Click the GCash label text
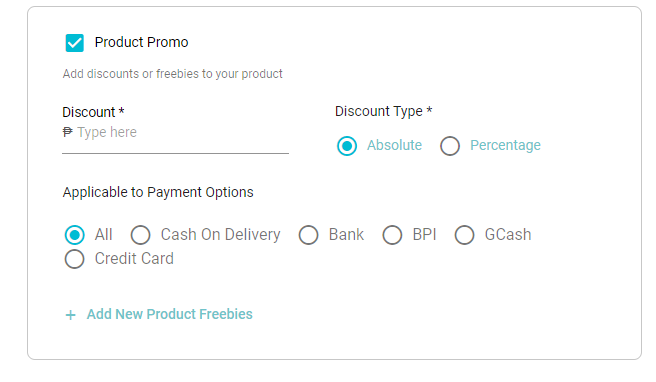Image resolution: width=656 pixels, height=382 pixels. tap(508, 235)
